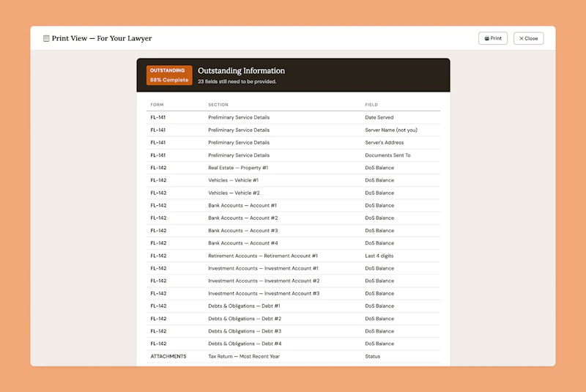Image resolution: width=586 pixels, height=392 pixels.
Task: Click the 'Last 4 digits' field
Action: coord(379,256)
